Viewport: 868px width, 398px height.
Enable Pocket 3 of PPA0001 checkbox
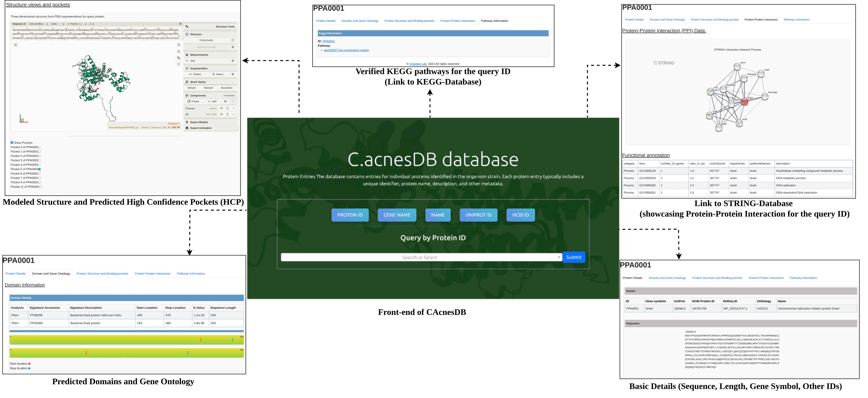tap(39, 161)
